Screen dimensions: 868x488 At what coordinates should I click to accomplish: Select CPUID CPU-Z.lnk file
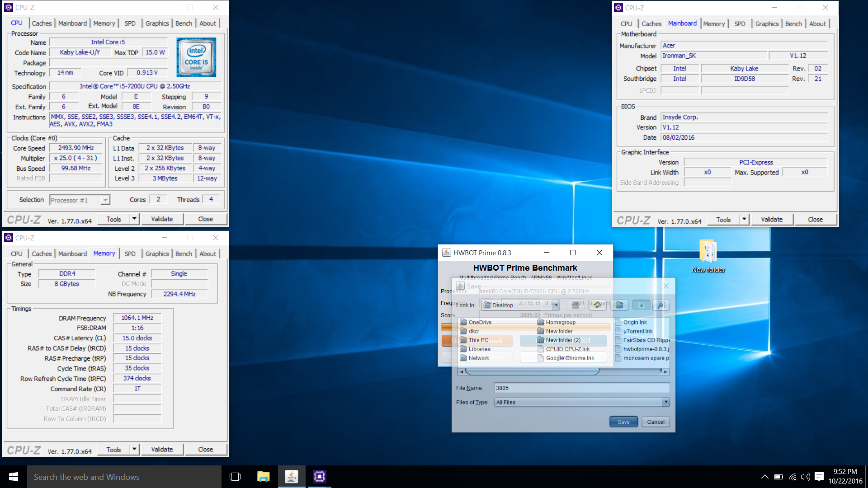[564, 349]
